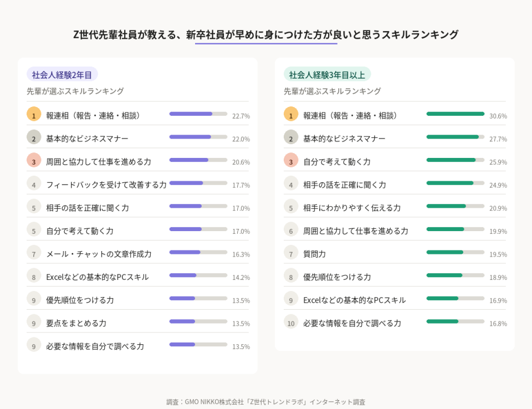Select the 社会人経験2年目 purple label
The image size is (532, 409).
62,74
